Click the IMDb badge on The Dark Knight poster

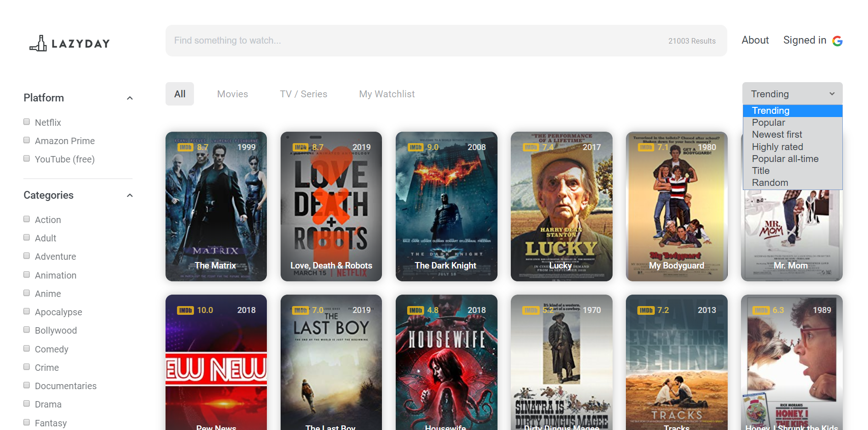click(x=415, y=147)
